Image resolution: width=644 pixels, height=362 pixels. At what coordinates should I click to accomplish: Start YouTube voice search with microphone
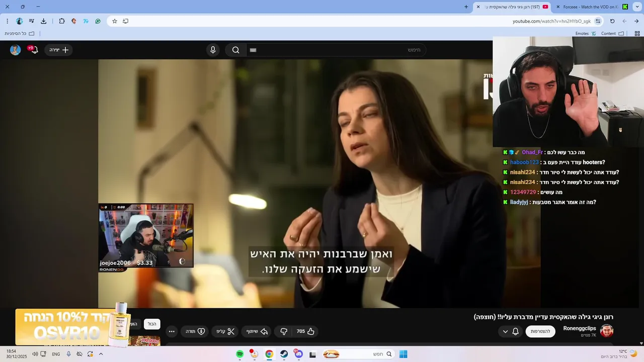pyautogui.click(x=213, y=50)
